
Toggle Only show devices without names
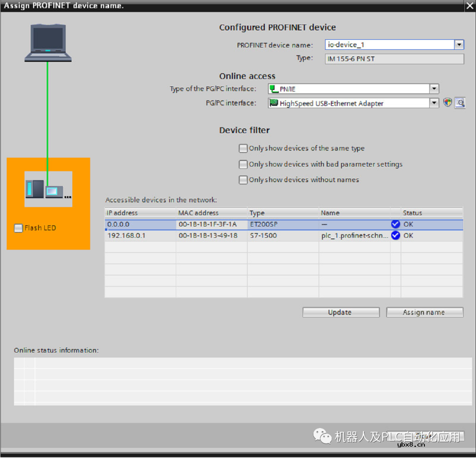click(x=243, y=180)
